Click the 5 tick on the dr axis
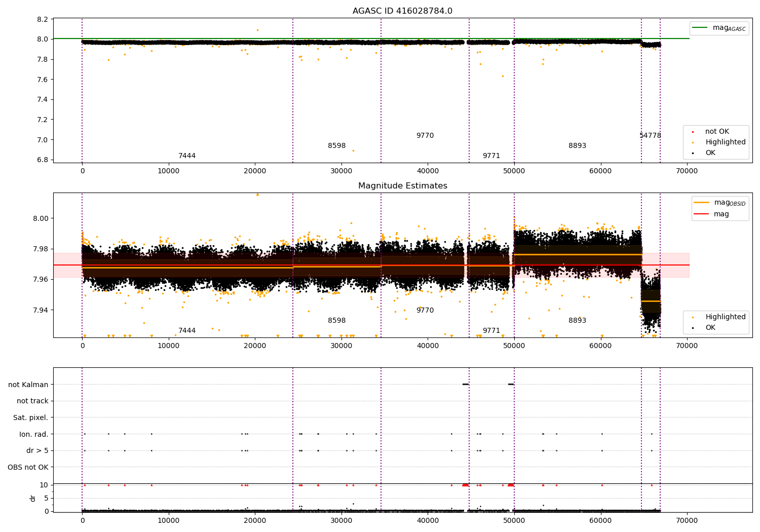Screen dimensions: 760x532 pos(46,498)
